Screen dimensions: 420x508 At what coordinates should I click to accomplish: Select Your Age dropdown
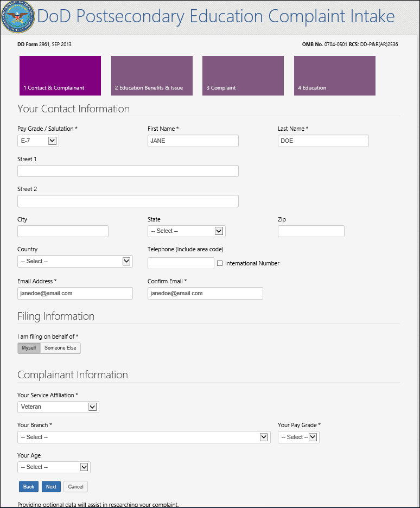(54, 467)
